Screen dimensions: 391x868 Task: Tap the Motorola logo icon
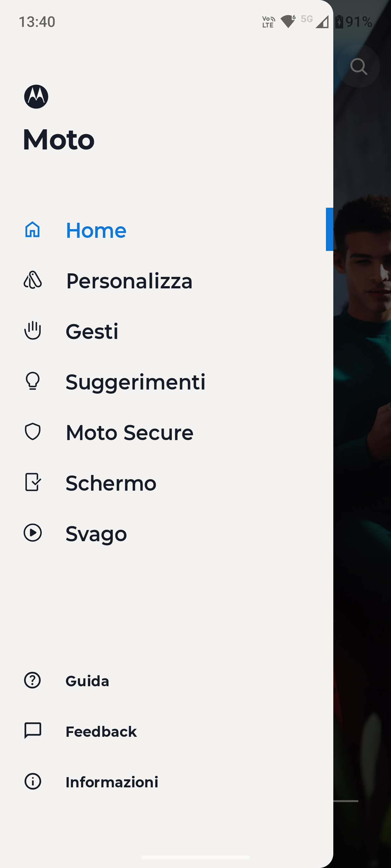pyautogui.click(x=36, y=97)
